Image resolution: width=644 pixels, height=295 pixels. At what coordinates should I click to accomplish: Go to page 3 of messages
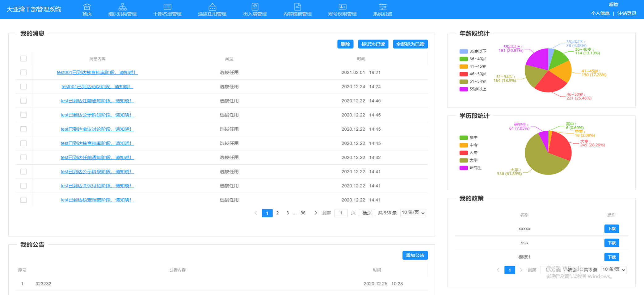click(x=288, y=213)
